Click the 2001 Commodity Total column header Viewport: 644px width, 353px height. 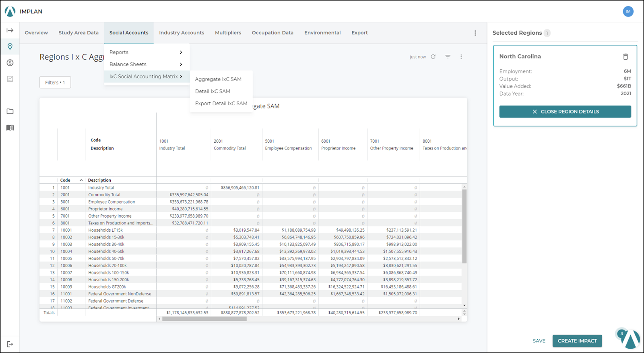[x=229, y=145]
